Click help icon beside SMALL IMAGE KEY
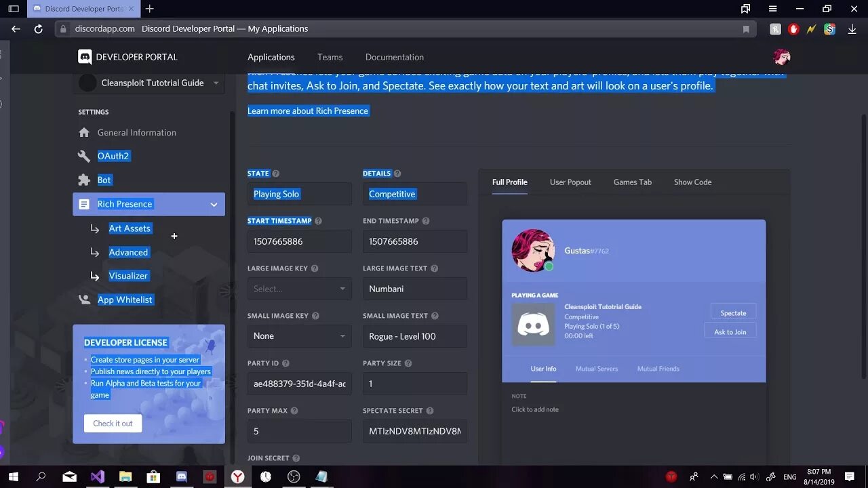868x488 pixels. pos(315,316)
